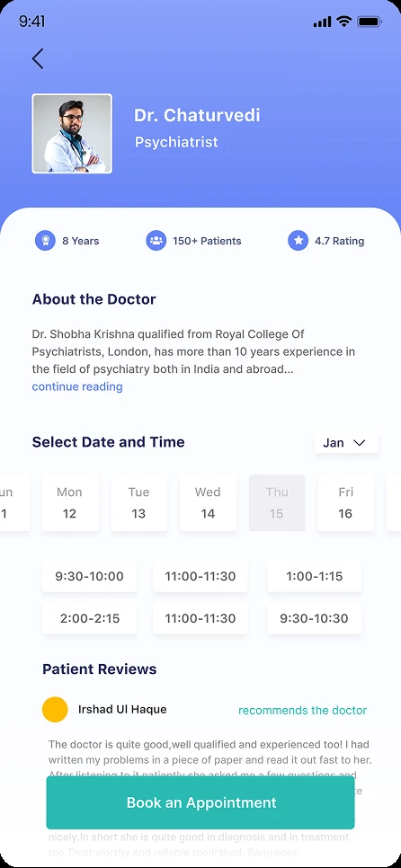Click the experience badge icon near 8 Years
Image resolution: width=401 pixels, height=868 pixels.
[46, 241]
